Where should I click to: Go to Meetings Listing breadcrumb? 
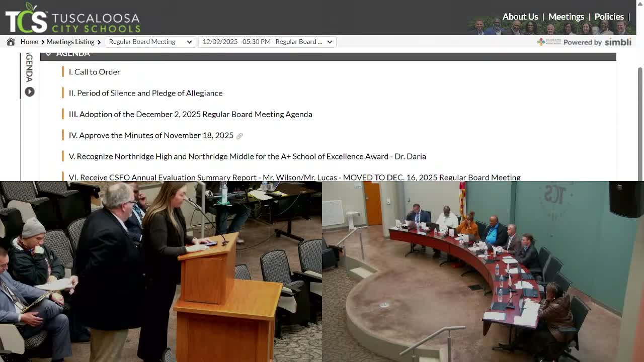(x=70, y=42)
